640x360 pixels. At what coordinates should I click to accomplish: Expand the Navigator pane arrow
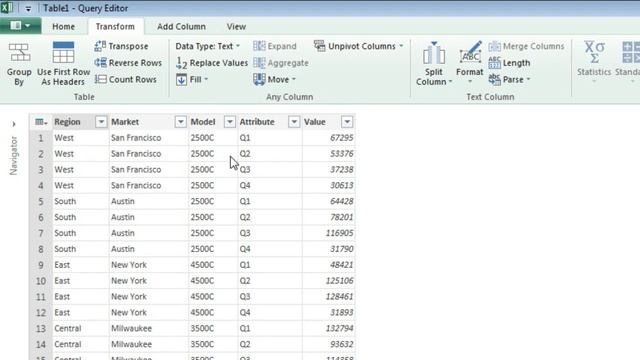tap(14, 124)
